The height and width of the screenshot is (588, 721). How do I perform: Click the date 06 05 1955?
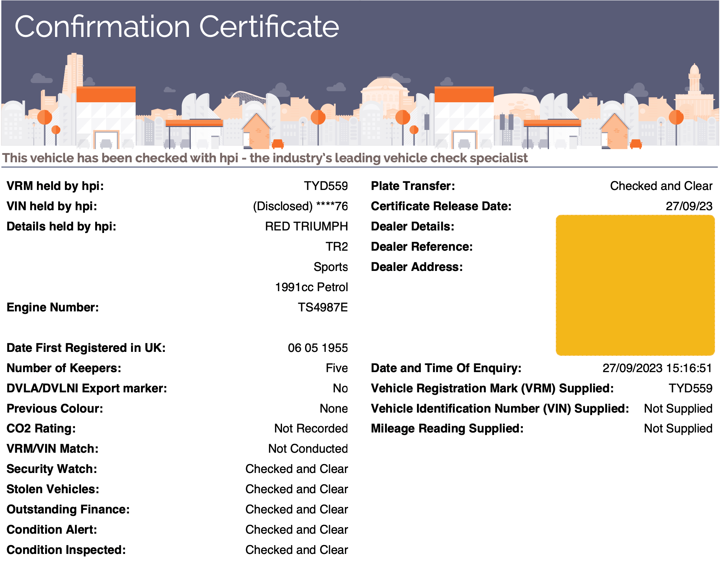tap(318, 348)
